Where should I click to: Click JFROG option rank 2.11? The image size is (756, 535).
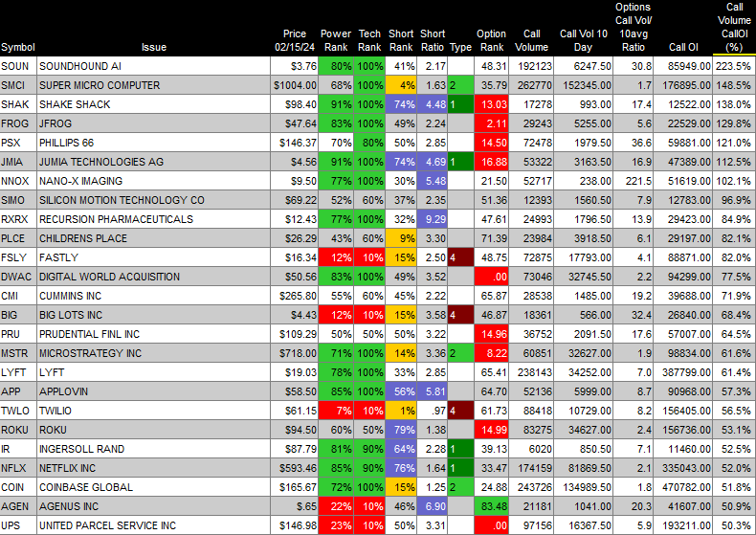491,123
